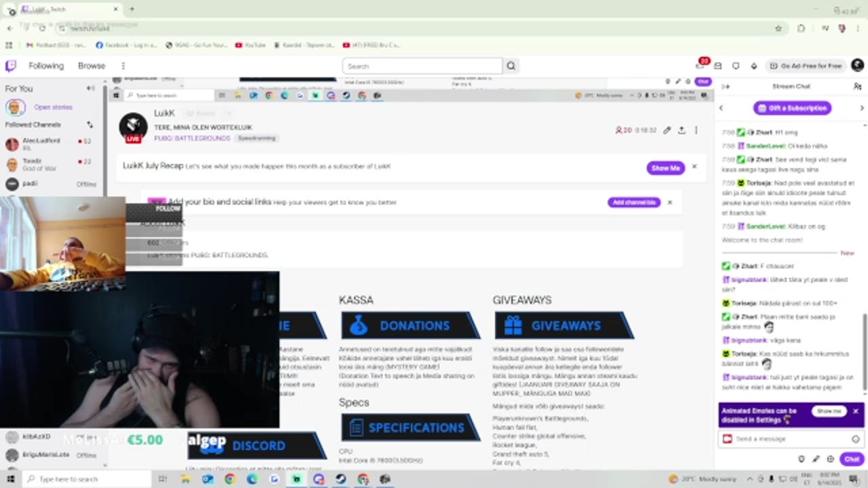Viewport: 868px width, 488px height.
Task: Dismiss the LuikK July Recap banner
Action: tap(694, 167)
